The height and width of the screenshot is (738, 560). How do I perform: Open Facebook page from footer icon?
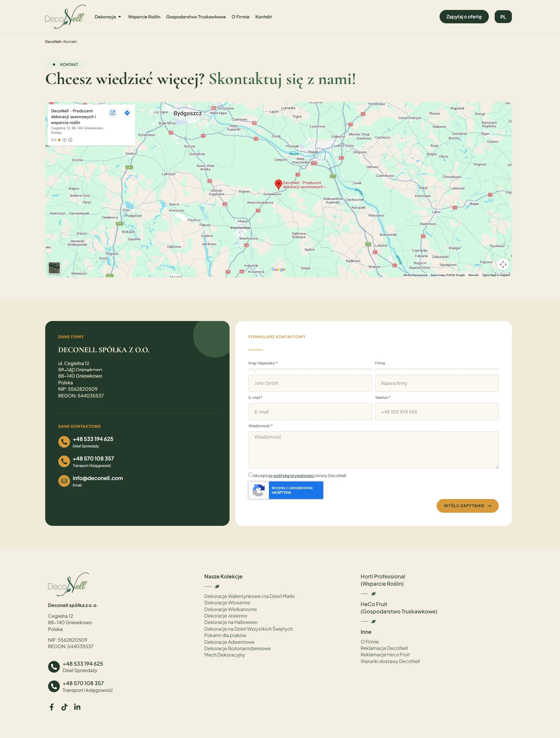pyautogui.click(x=52, y=707)
